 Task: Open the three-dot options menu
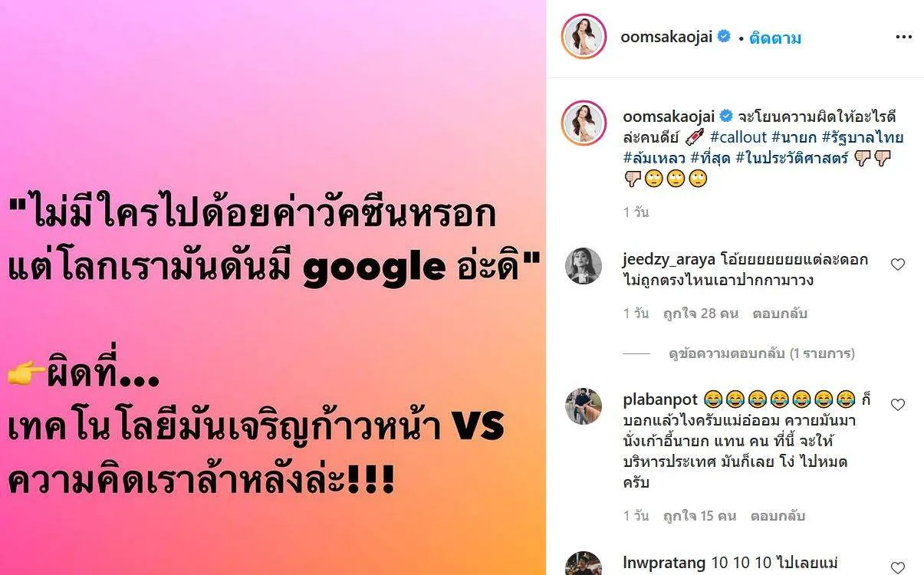click(904, 37)
